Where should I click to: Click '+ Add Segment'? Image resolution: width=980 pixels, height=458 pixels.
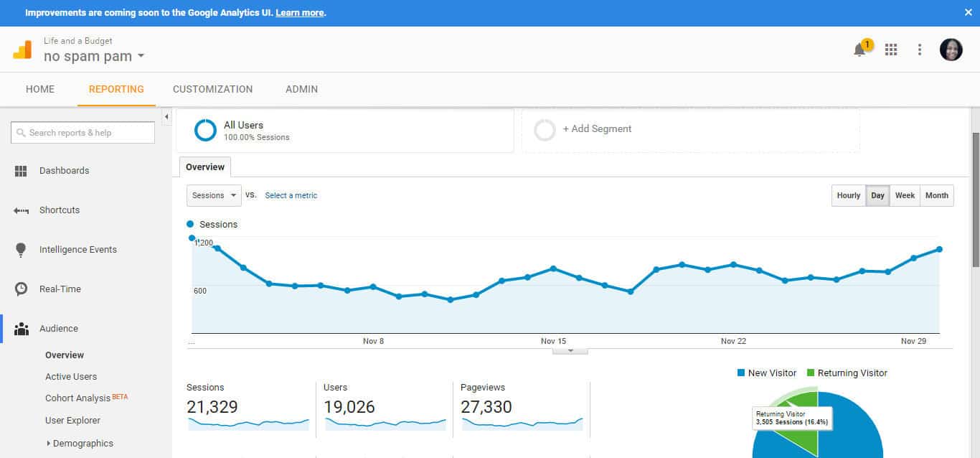597,129
